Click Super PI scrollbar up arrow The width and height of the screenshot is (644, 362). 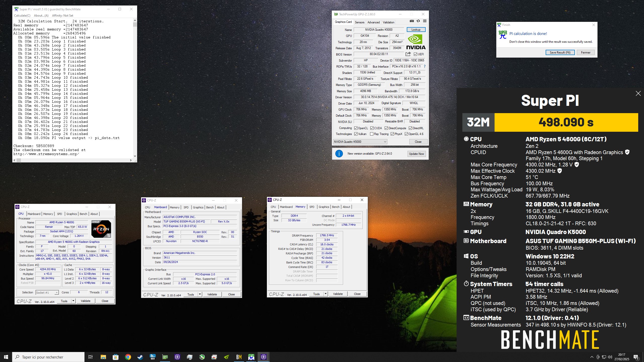[135, 20]
